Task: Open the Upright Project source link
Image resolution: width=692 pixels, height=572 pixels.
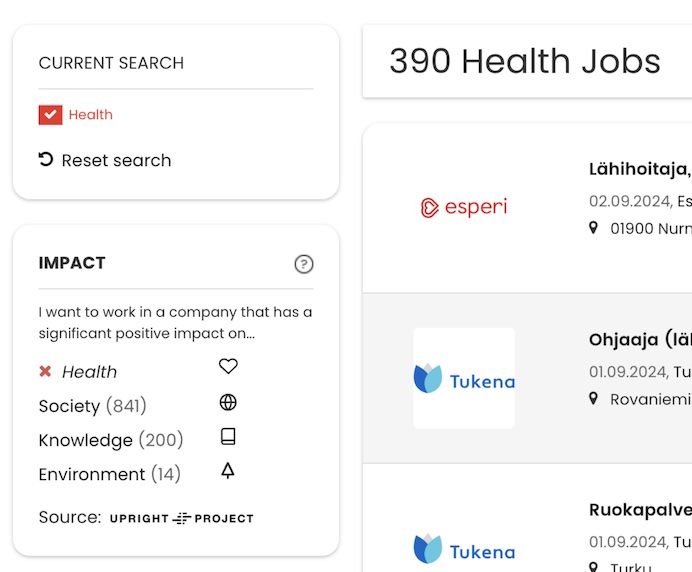Action: [181, 518]
